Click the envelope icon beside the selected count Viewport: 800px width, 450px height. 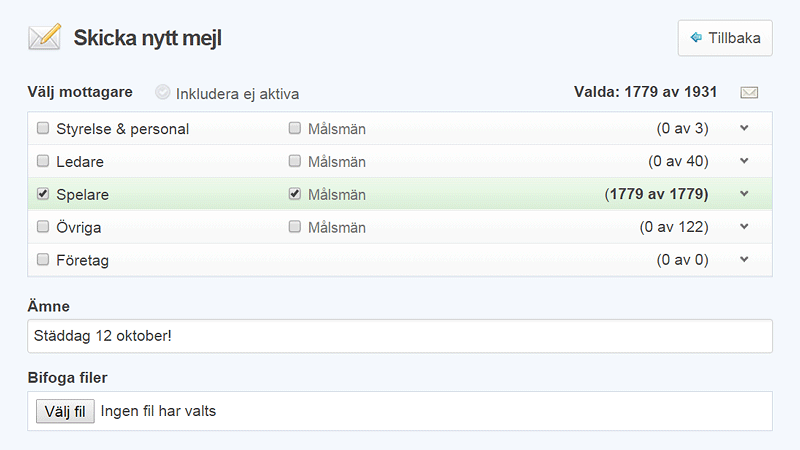749,93
